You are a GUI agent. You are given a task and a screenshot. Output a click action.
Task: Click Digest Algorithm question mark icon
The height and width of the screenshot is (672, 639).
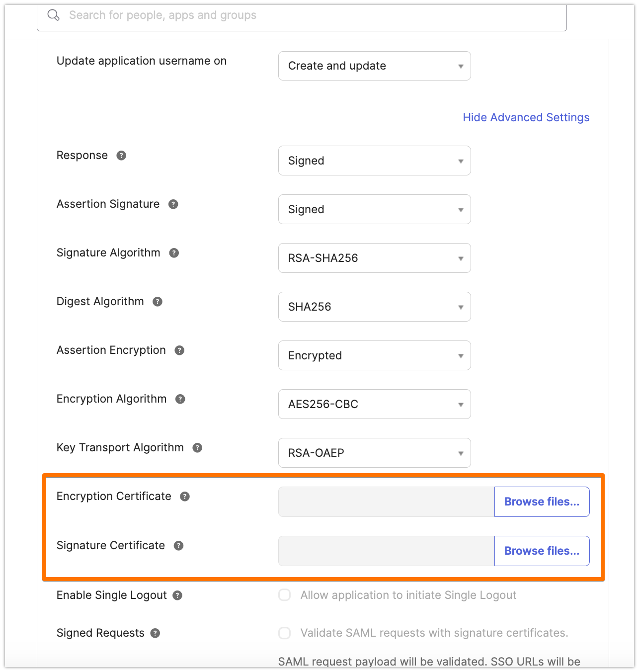158,302
